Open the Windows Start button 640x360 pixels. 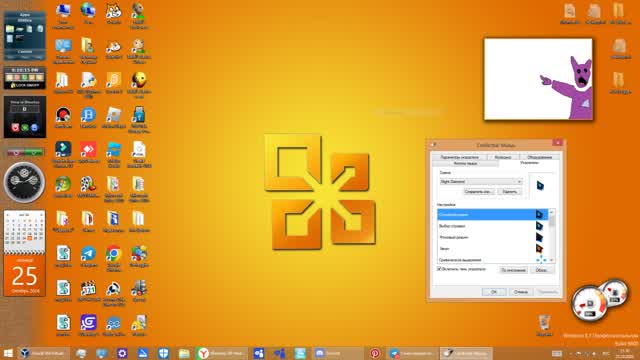tap(8, 353)
